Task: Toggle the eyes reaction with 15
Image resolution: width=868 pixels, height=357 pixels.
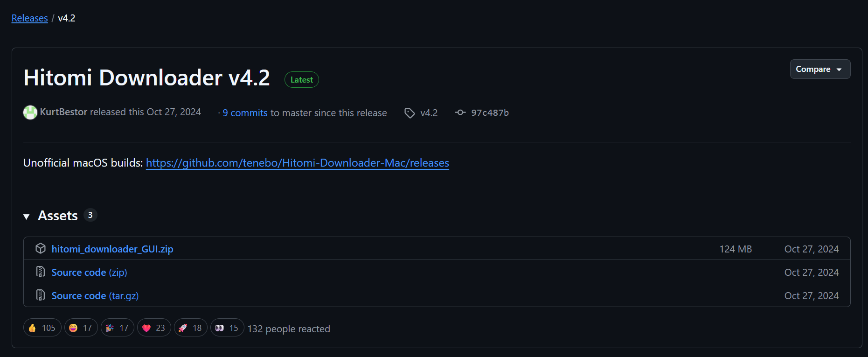Action: 227,328
